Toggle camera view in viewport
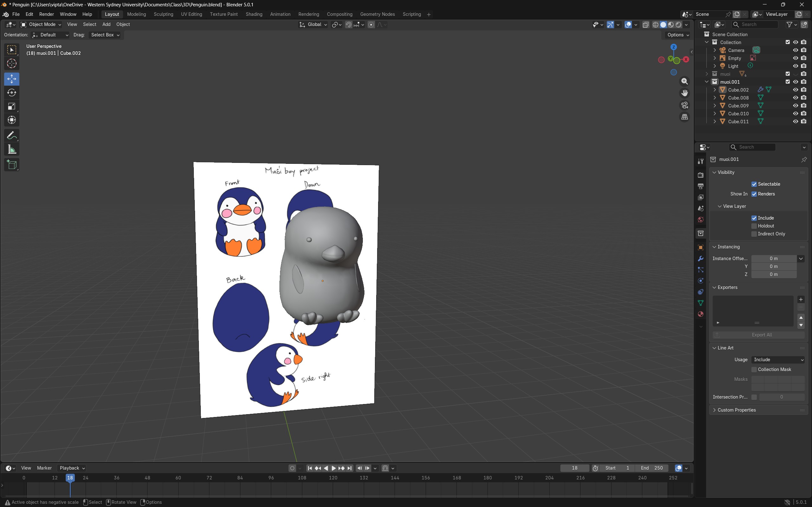 coord(684,105)
